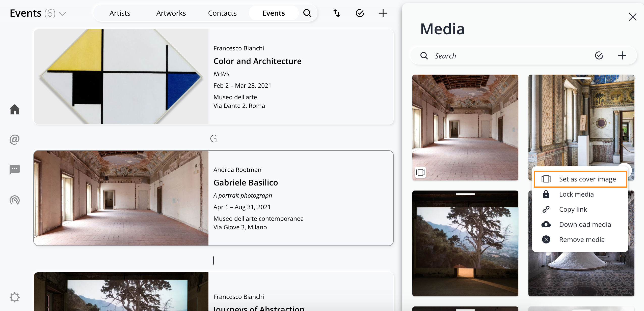Screen dimensions: 644x311
Task: Click the cloud download icon
Action: pos(546,224)
